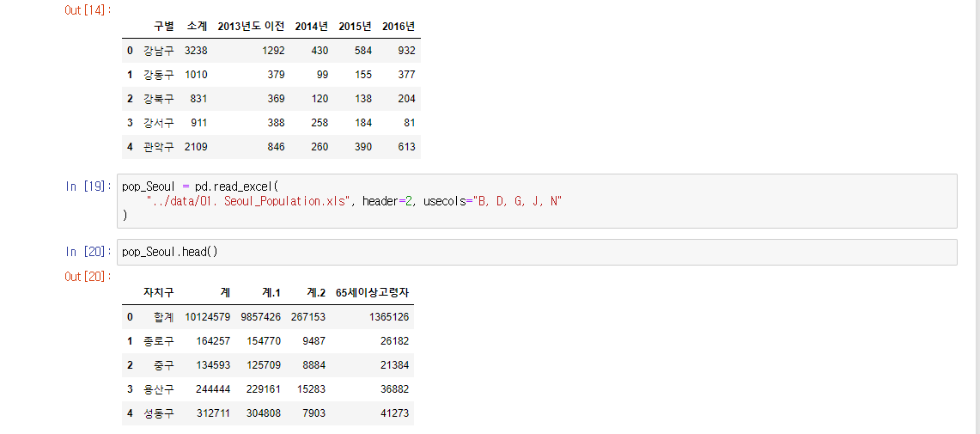Click the 종로구 row label
The height and width of the screenshot is (434, 980).
159,341
